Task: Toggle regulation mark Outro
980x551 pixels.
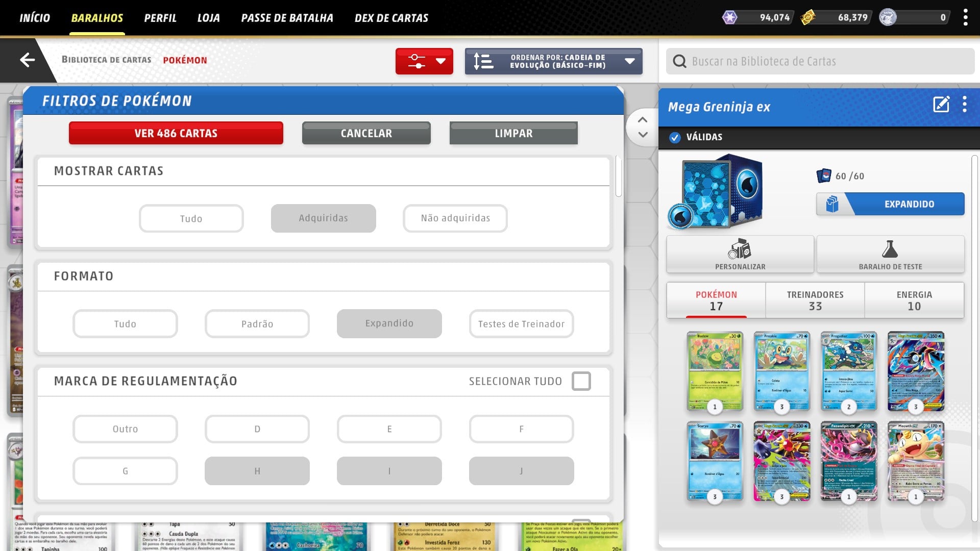Action: (125, 429)
